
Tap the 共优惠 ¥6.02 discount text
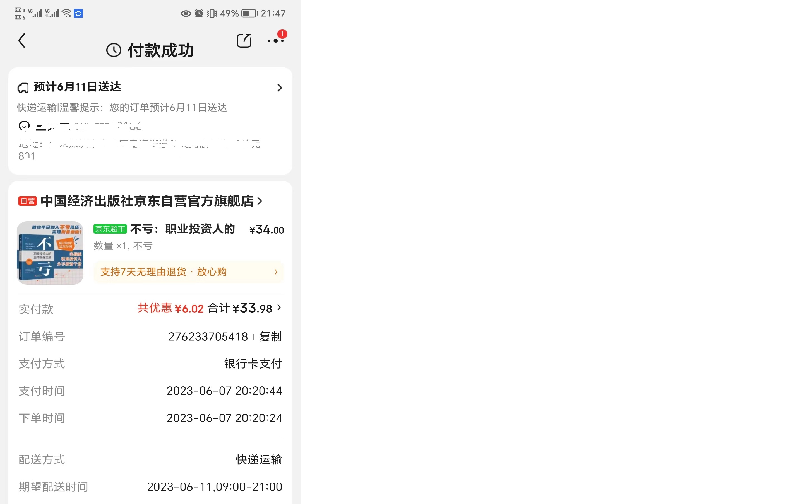170,308
